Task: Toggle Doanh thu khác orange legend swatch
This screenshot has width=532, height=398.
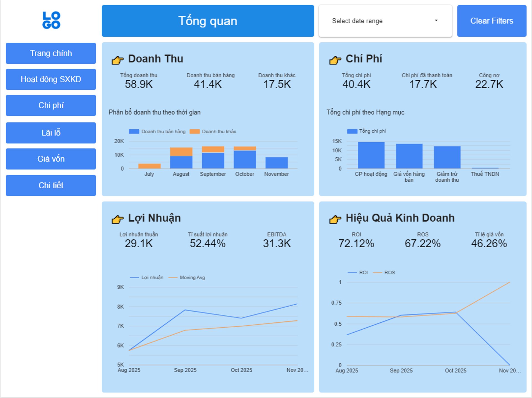Action: click(x=195, y=132)
